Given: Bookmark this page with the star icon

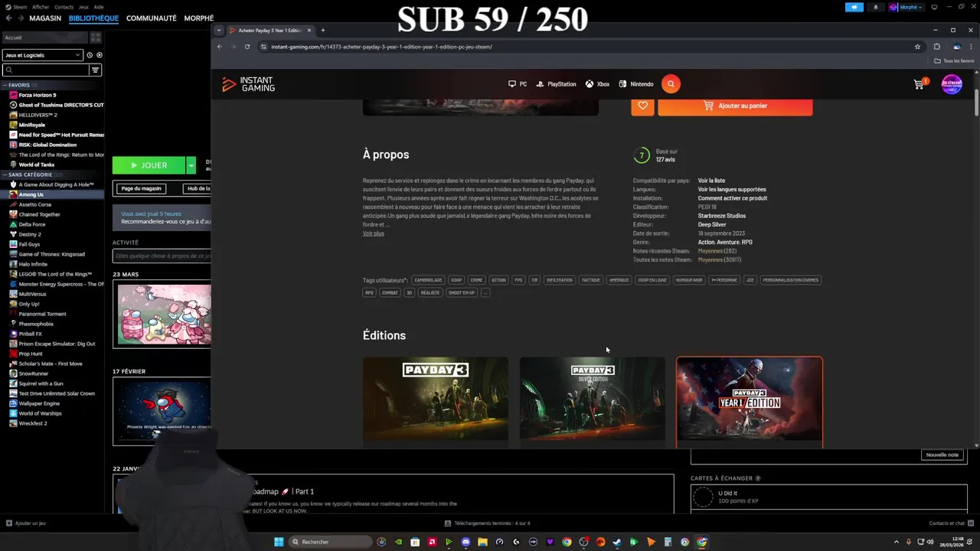Looking at the screenshot, I should [917, 47].
